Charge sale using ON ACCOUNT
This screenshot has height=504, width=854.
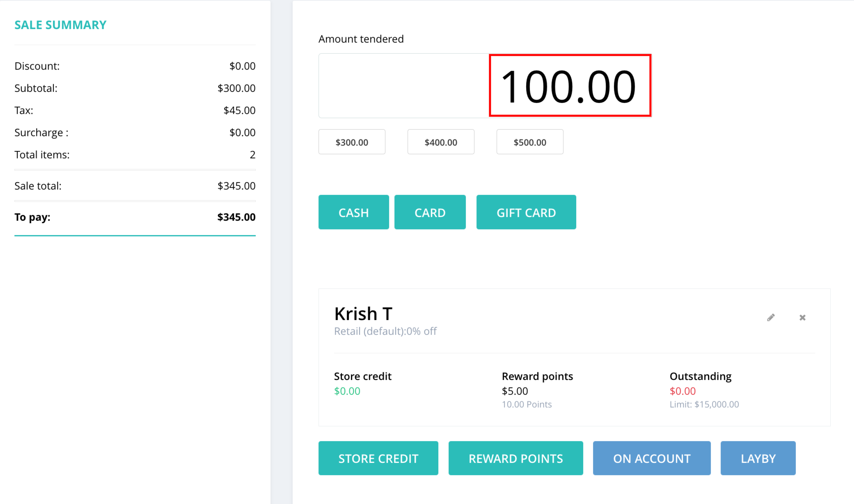(x=652, y=458)
